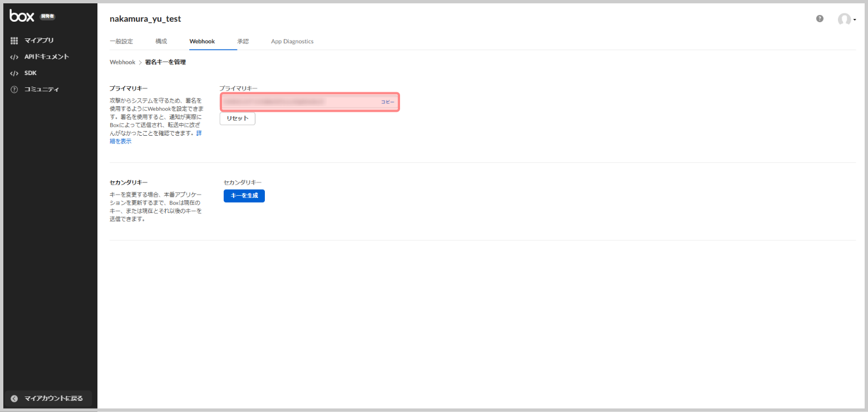Click the Box logo in the sidebar

click(x=22, y=16)
